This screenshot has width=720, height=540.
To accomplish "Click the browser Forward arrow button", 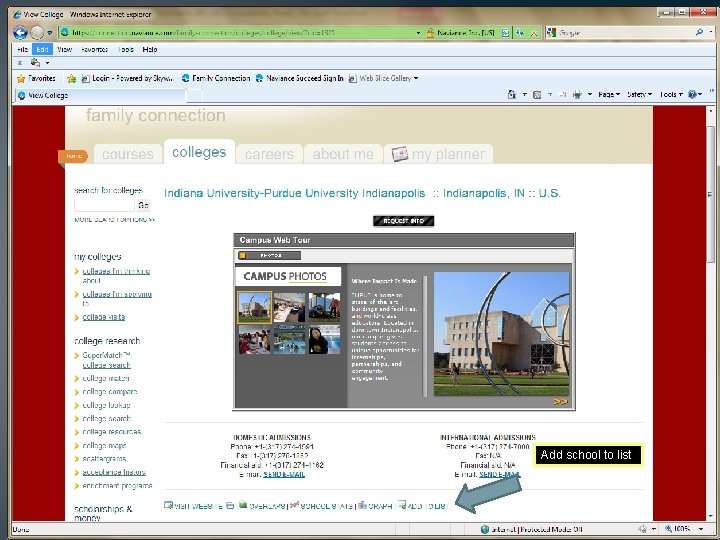I will click(37, 33).
